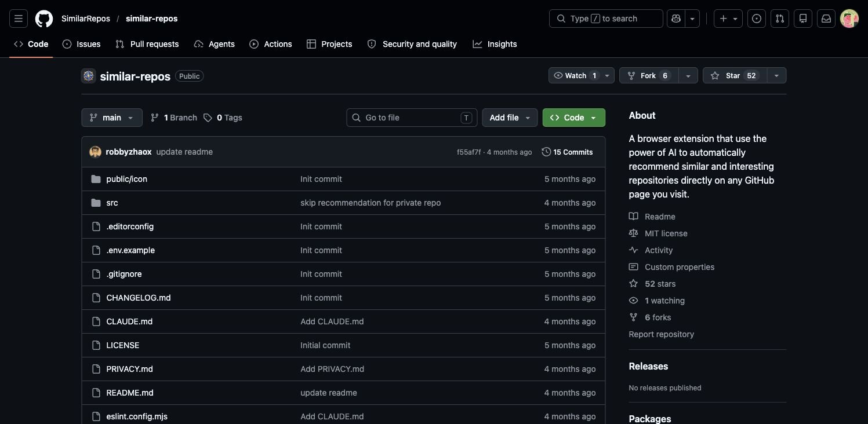
Task: Open the README.md file
Action: pos(130,393)
